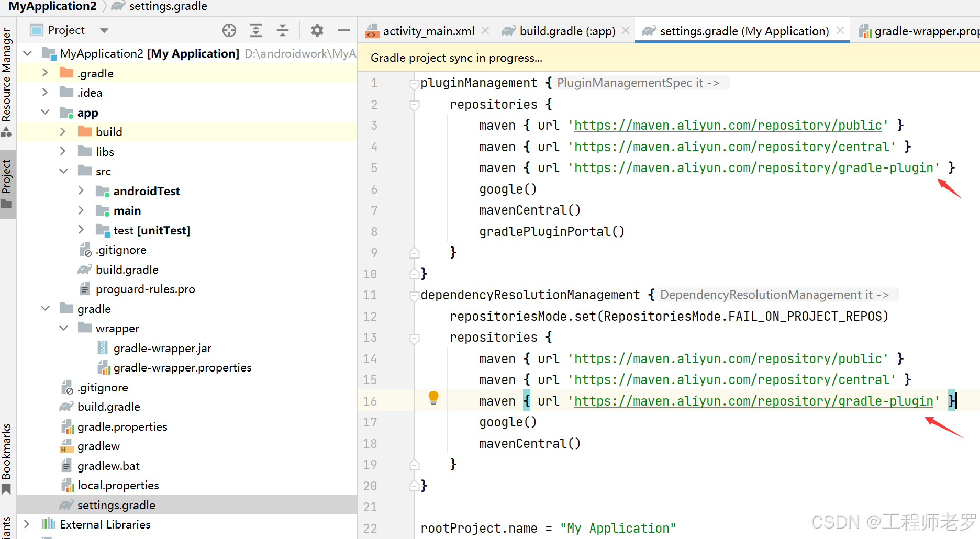The image size is (980, 539).
Task: Expand the libs folder
Action: [63, 151]
